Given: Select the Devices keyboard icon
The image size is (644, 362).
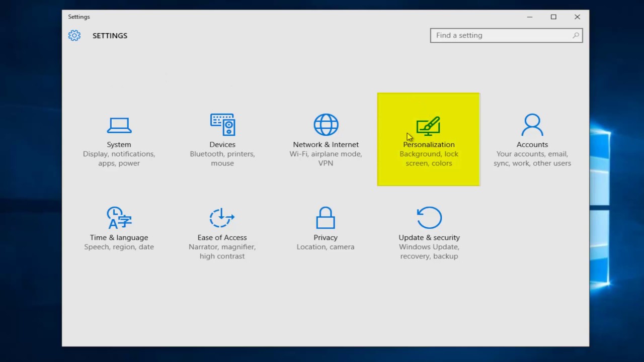Looking at the screenshot, I should (222, 125).
